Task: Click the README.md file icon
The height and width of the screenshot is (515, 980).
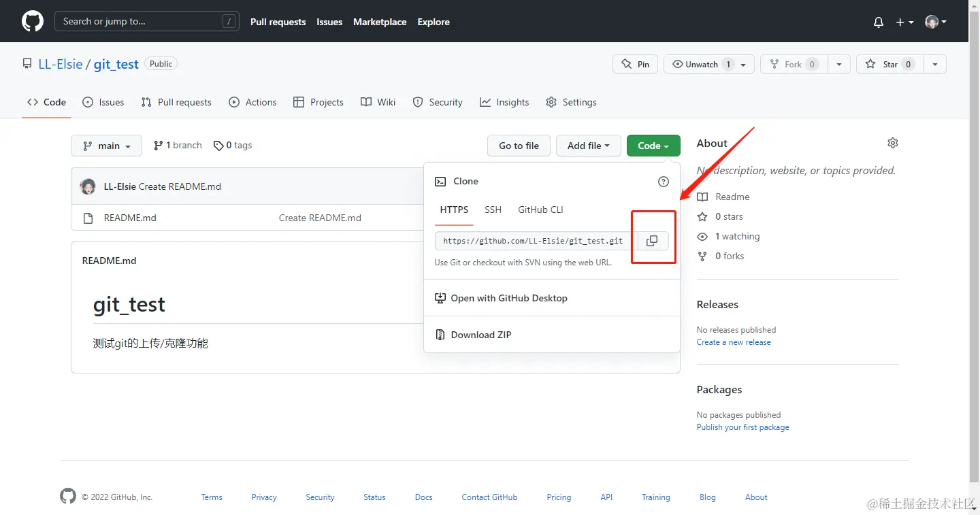Action: click(88, 218)
